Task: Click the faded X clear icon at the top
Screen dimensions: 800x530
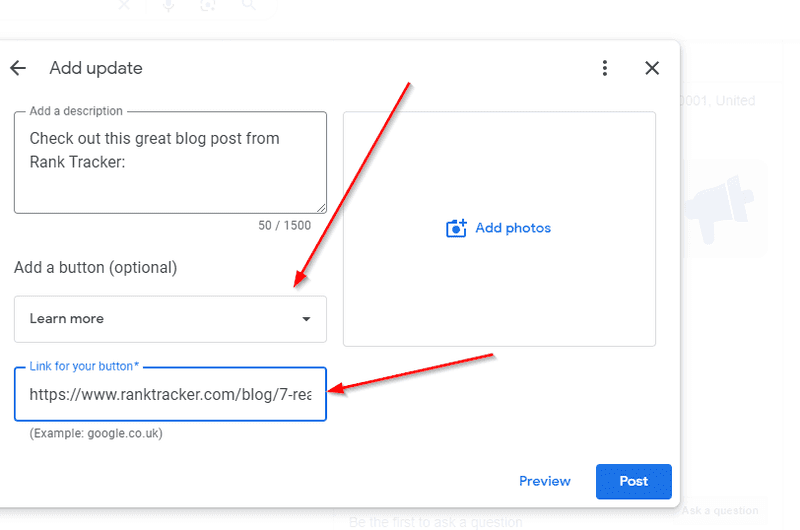Action: (x=124, y=6)
